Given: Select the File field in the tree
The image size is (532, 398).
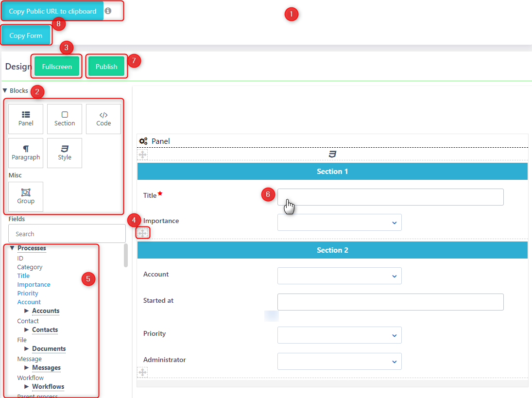Looking at the screenshot, I should point(22,340).
